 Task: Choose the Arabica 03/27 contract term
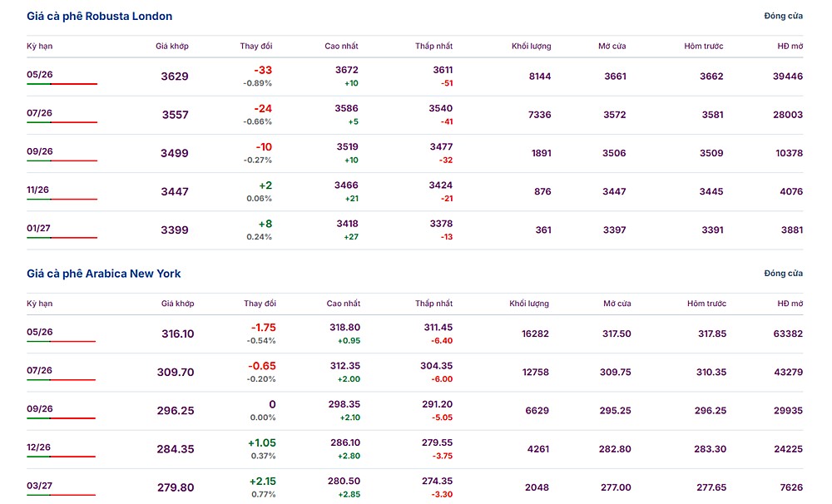coord(40,485)
